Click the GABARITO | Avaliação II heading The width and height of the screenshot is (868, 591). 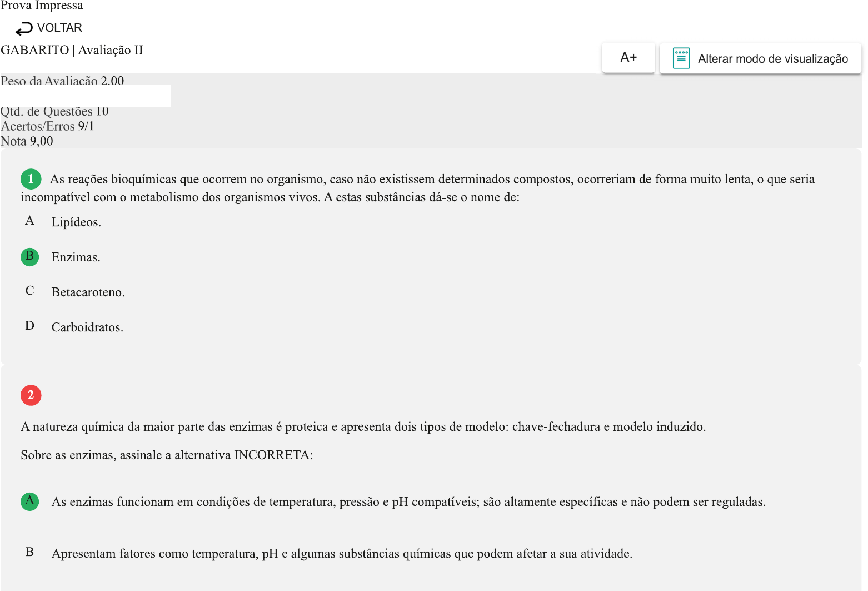click(x=72, y=50)
